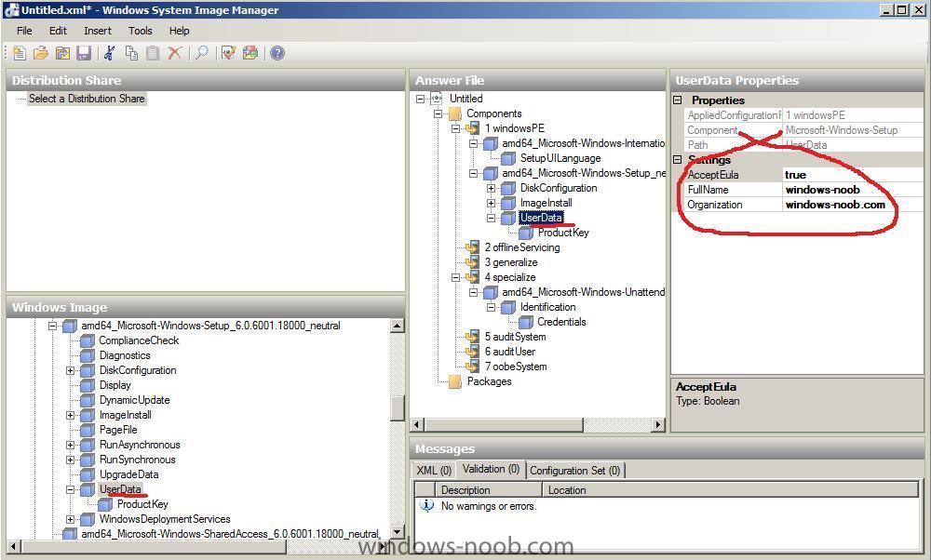Click the Organization value field
The height and width of the screenshot is (560, 931).
click(x=854, y=205)
